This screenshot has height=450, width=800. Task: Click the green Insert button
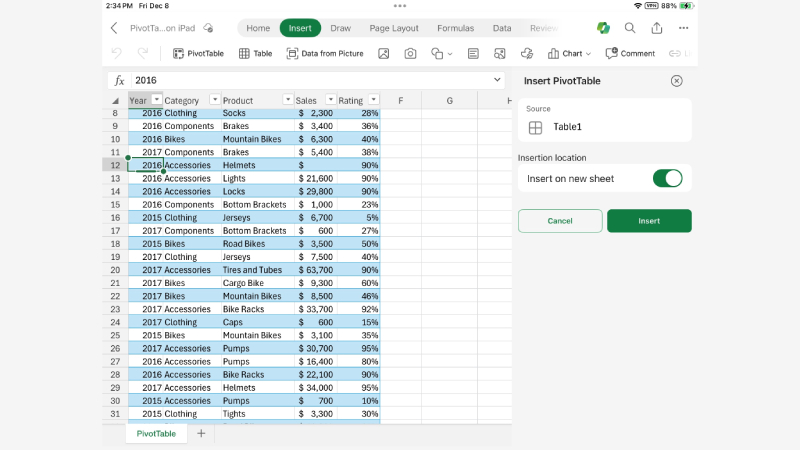pyautogui.click(x=649, y=221)
